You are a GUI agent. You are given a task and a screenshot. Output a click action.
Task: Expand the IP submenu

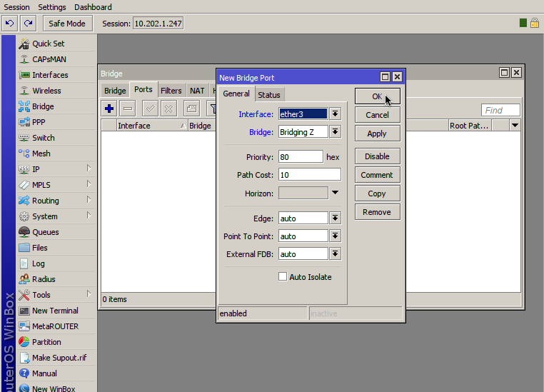click(89, 169)
